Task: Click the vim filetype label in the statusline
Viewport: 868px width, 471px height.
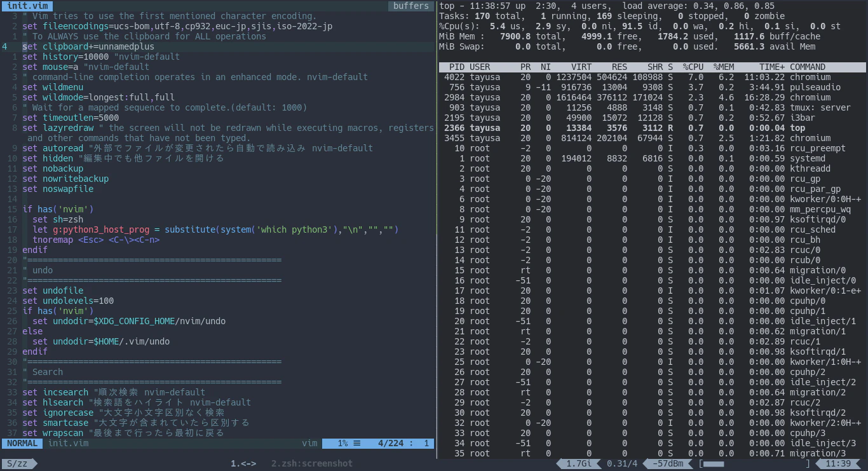Action: [309, 443]
